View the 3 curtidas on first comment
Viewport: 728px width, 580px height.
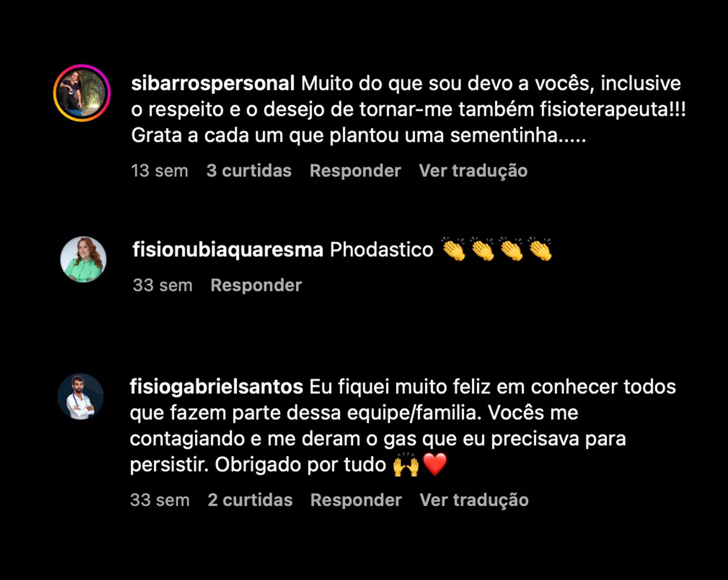click(x=249, y=170)
